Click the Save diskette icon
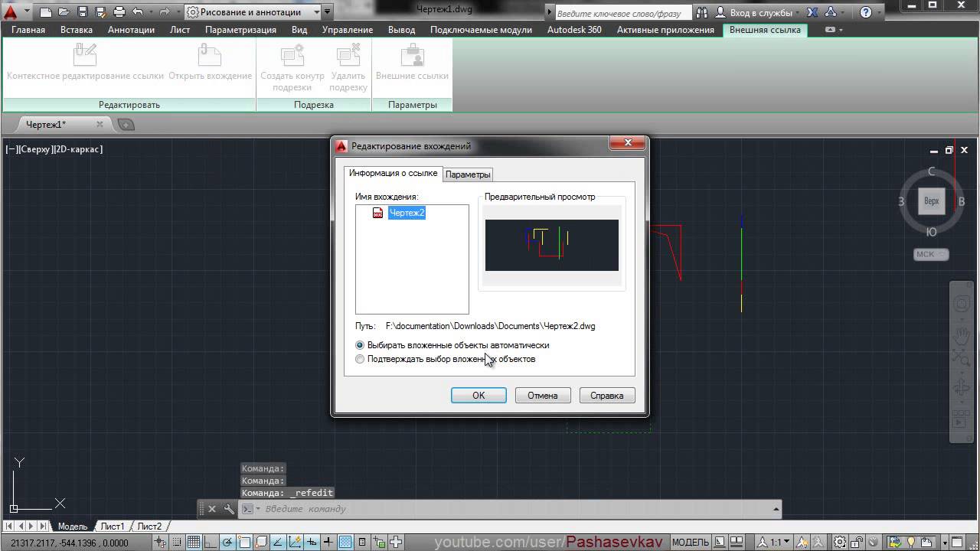980x551 pixels. point(83,12)
